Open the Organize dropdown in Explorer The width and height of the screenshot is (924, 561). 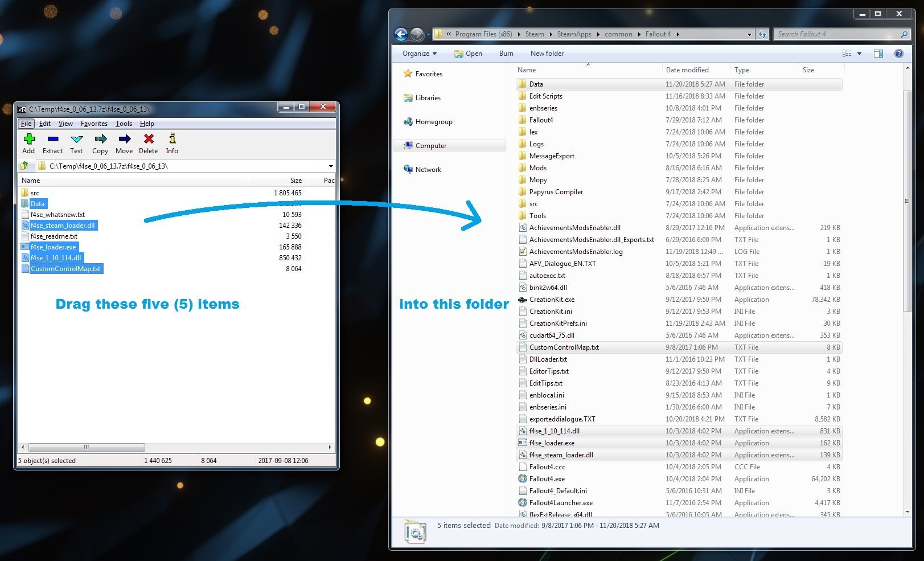tap(420, 54)
